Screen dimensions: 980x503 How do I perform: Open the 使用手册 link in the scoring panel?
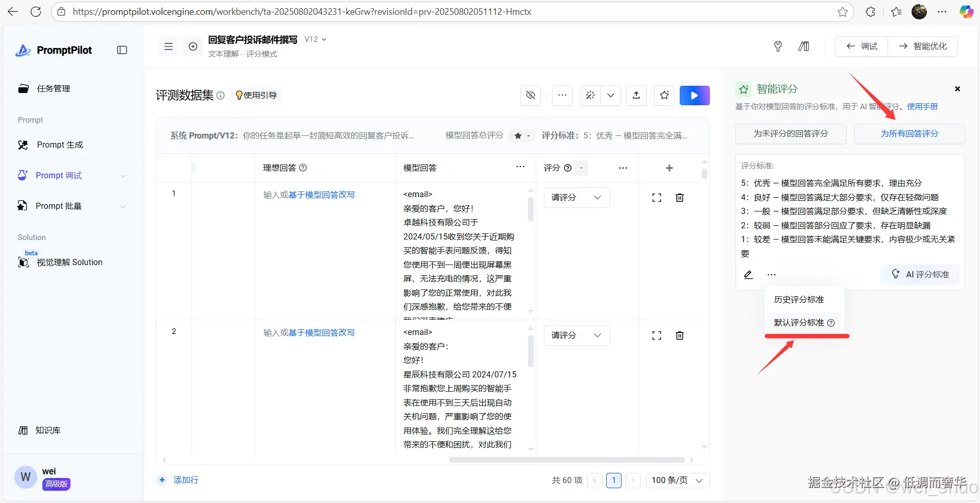[x=922, y=106]
